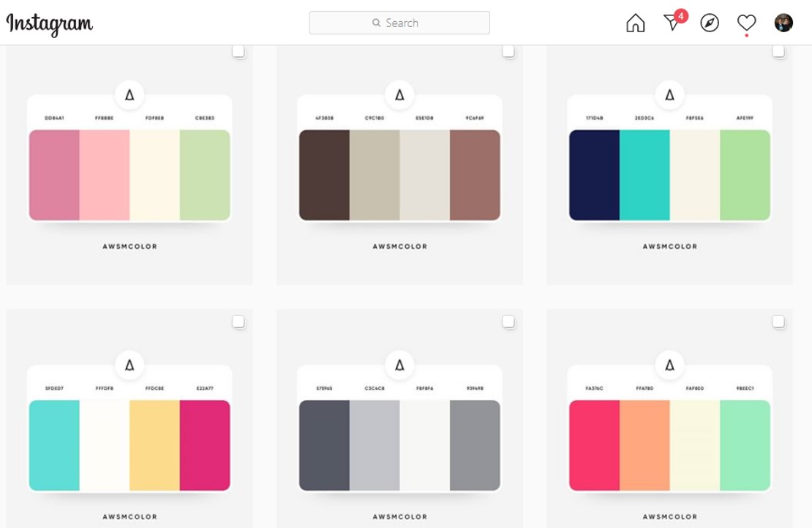Click the pale green swatch in first palette

coord(205,175)
